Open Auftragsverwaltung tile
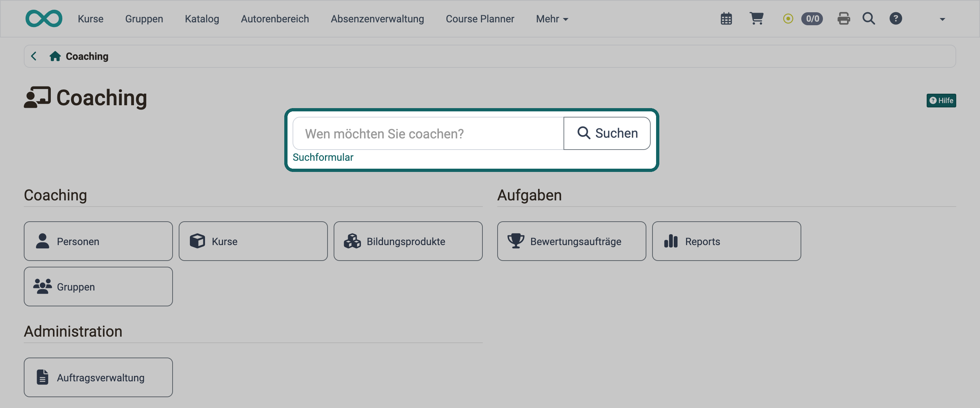This screenshot has height=408, width=980. pyautogui.click(x=98, y=378)
